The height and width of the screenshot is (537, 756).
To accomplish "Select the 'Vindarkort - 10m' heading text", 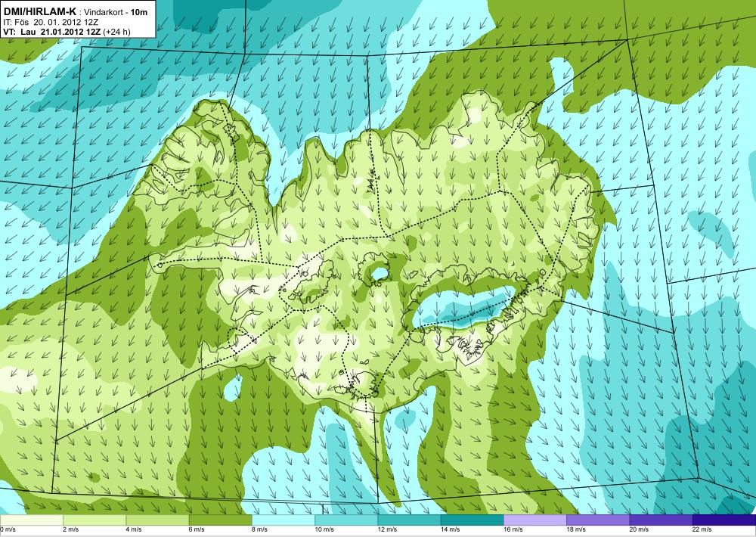I will click(116, 12).
